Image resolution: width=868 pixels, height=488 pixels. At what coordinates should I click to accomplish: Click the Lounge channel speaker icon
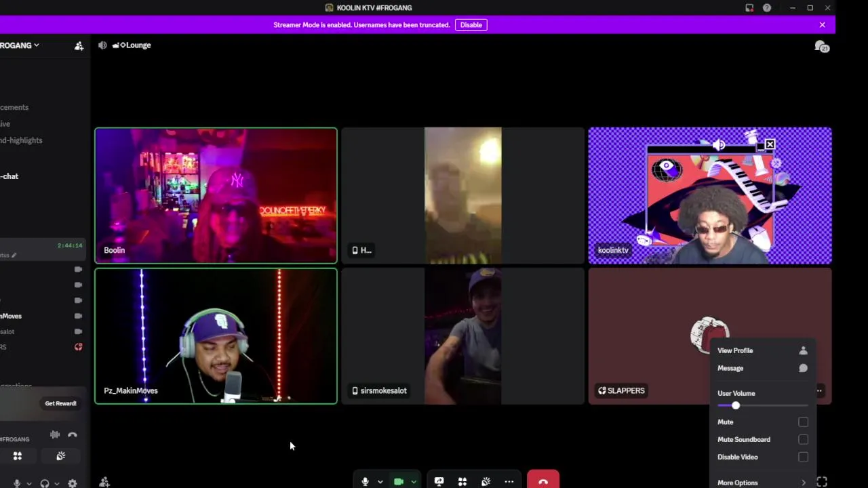click(x=102, y=45)
